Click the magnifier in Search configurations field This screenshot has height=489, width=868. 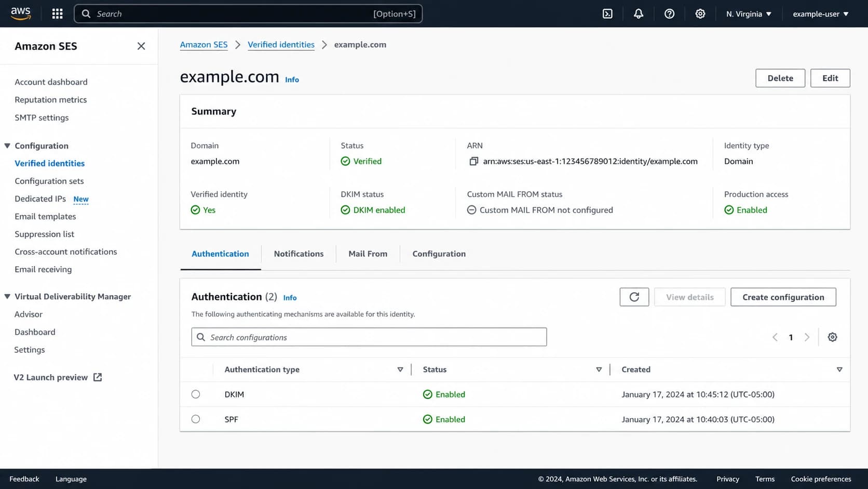coord(201,337)
